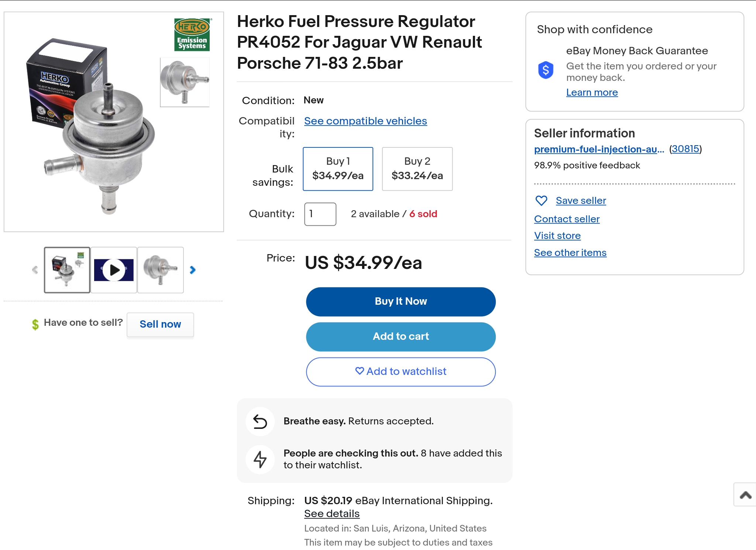The image size is (756, 550).
Task: Click the green dollar sign icon
Action: click(35, 324)
